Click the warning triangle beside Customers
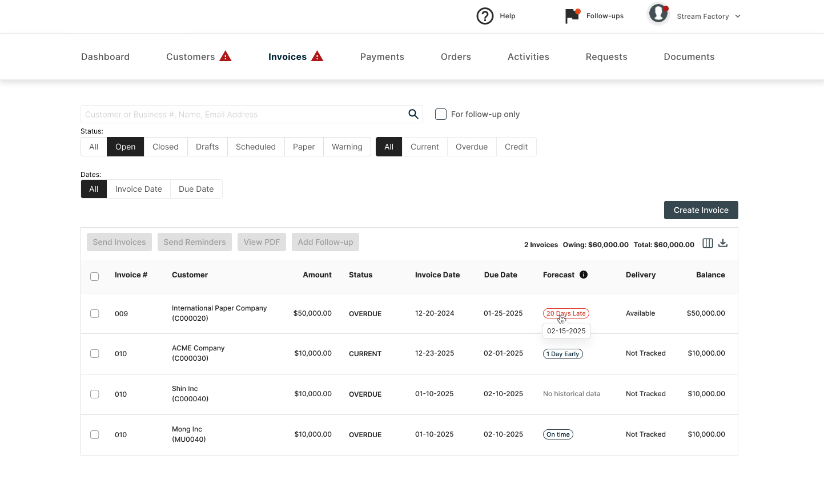This screenshot has width=824, height=504. pos(226,57)
